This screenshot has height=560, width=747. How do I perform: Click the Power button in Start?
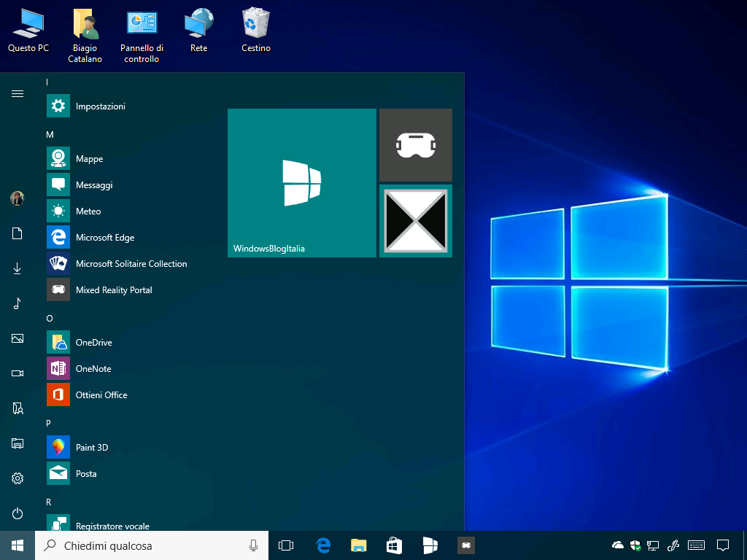click(18, 513)
